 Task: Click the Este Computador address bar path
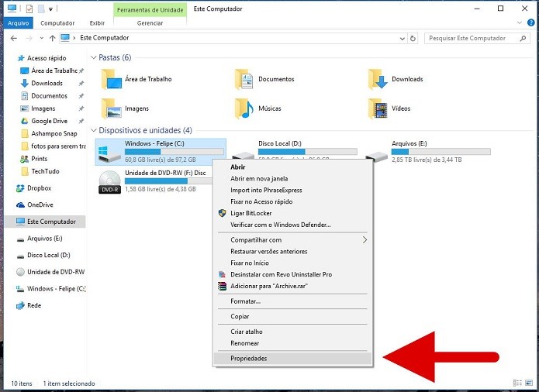pos(105,38)
